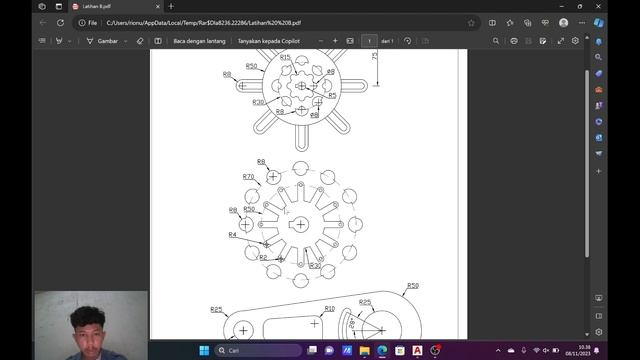
Task: Toggle the sidebar hide panel icon
Action: pos(598,316)
